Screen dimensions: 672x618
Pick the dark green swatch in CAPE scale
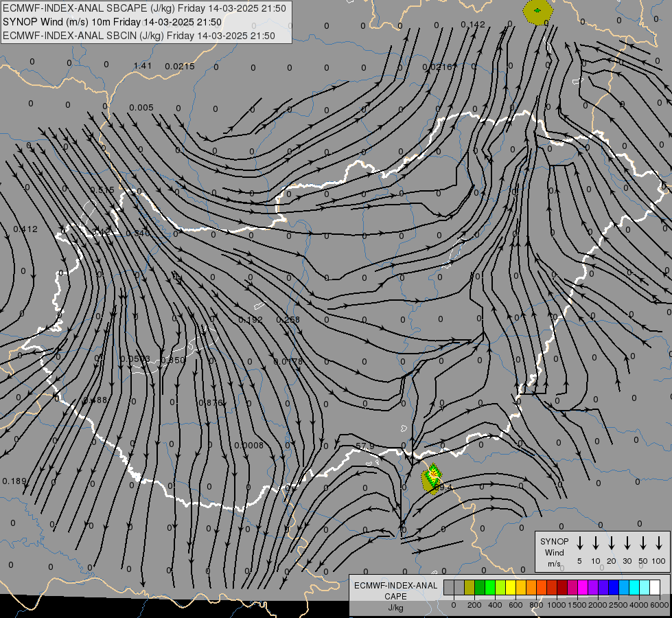tap(480, 587)
